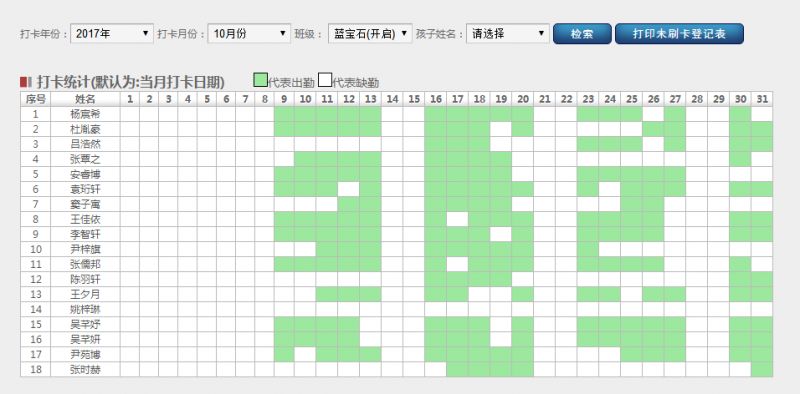
Task: Click the day 16 column header
Action: pos(435,98)
